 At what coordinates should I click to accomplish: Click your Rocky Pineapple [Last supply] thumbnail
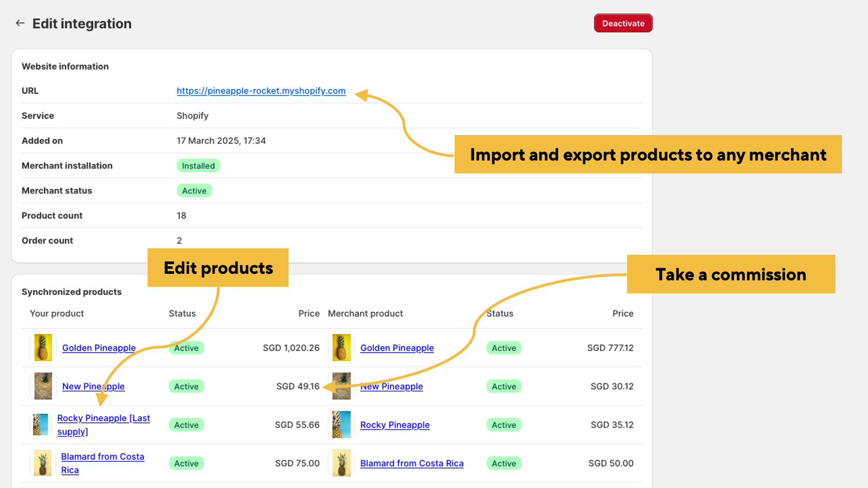pyautogui.click(x=41, y=425)
